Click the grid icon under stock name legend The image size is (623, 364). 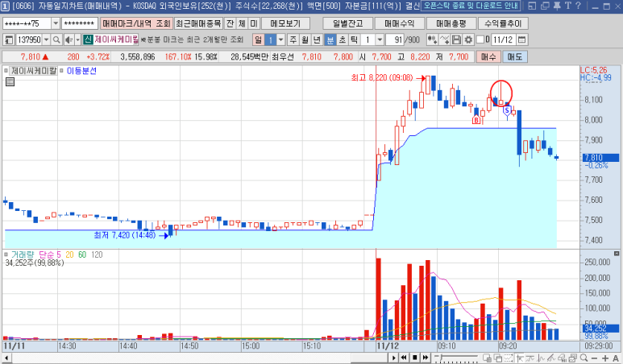pyautogui.click(x=10, y=82)
